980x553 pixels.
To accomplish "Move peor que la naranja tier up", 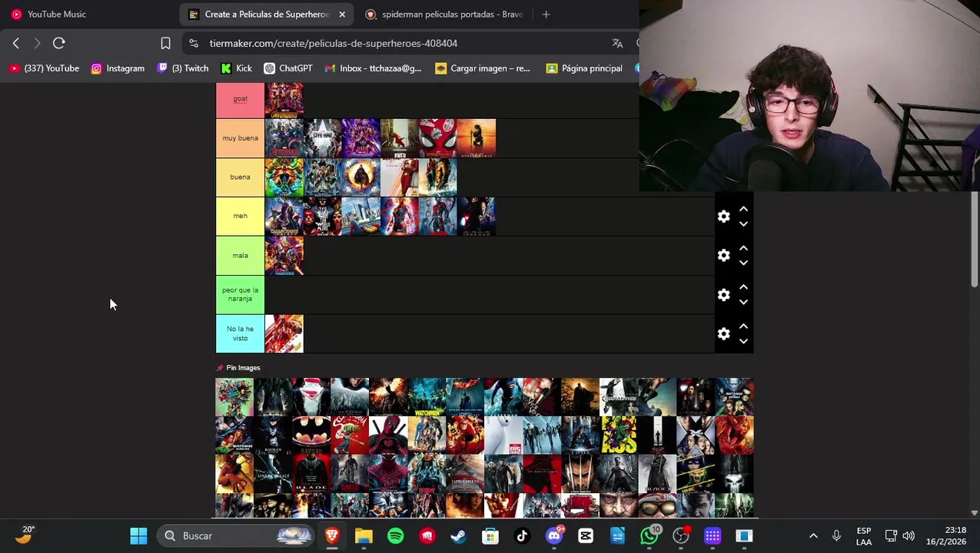I will point(743,287).
